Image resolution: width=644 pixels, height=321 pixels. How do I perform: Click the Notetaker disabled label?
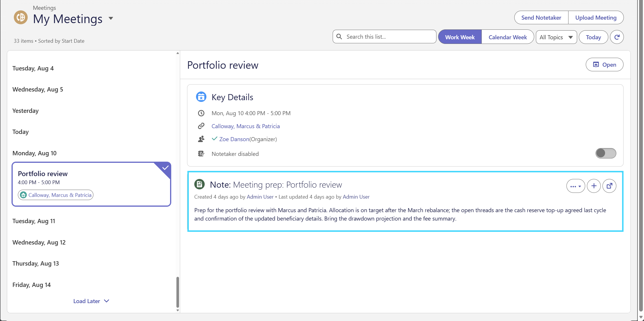coord(235,154)
